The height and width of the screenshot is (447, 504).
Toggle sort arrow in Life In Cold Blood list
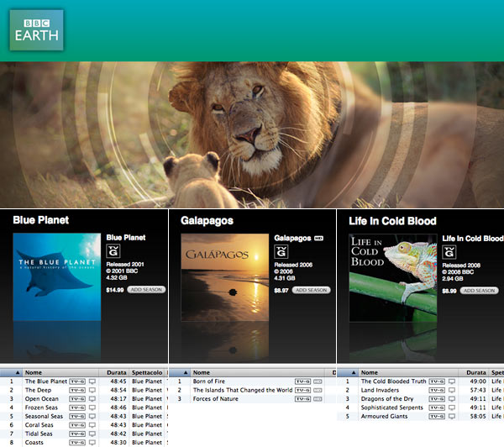pos(353,372)
